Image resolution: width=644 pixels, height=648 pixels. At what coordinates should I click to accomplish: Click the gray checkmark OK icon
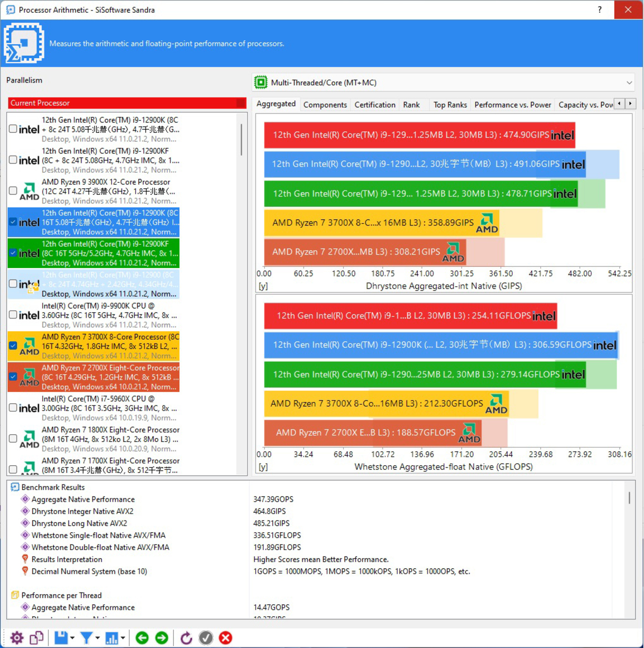pyautogui.click(x=206, y=637)
